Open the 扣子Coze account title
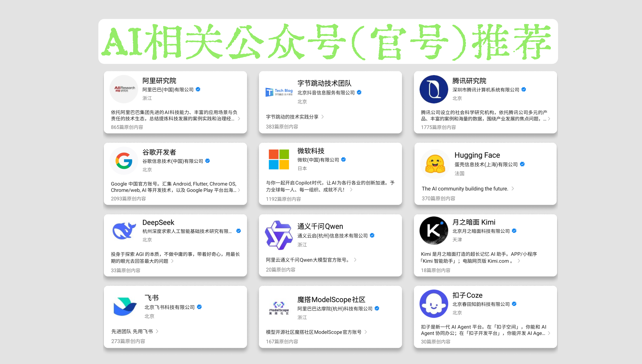Image resolution: width=642 pixels, height=364 pixels. [467, 295]
